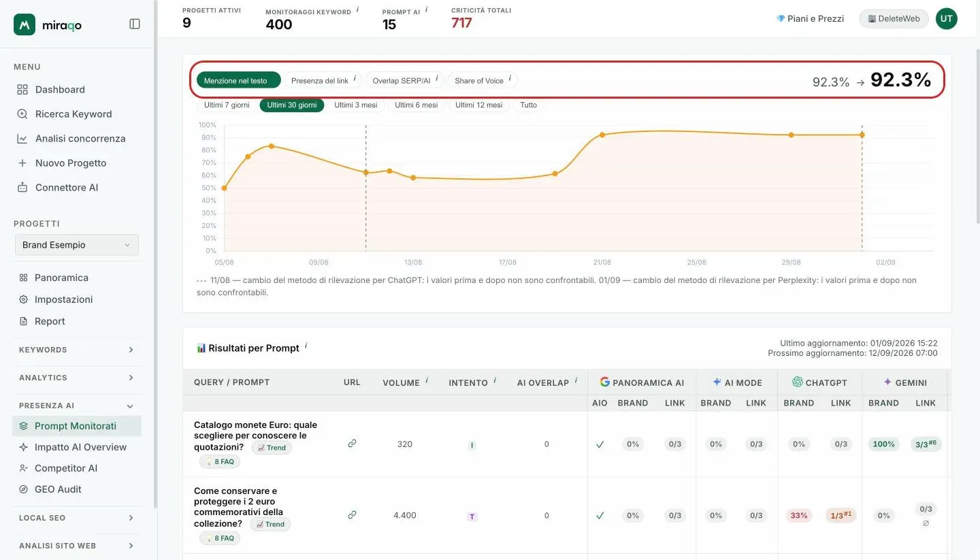The height and width of the screenshot is (560, 980).
Task: Click the UT user avatar
Action: (946, 19)
